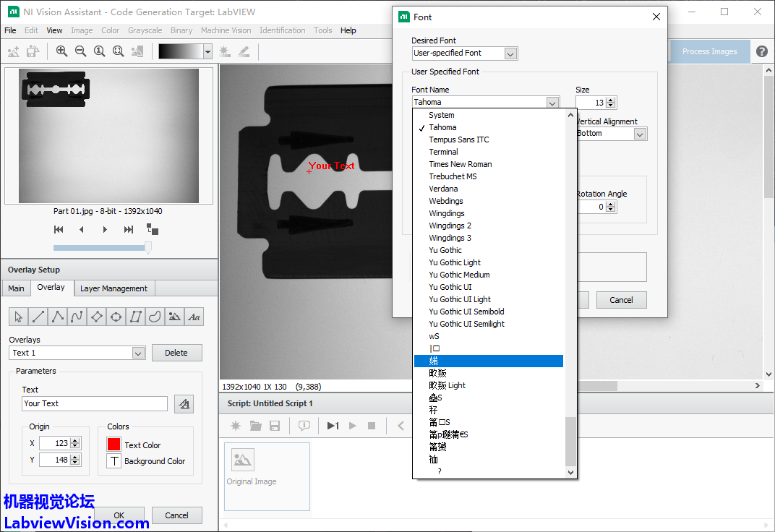Click the Run Once script icon
The width and height of the screenshot is (775, 532).
click(x=333, y=426)
